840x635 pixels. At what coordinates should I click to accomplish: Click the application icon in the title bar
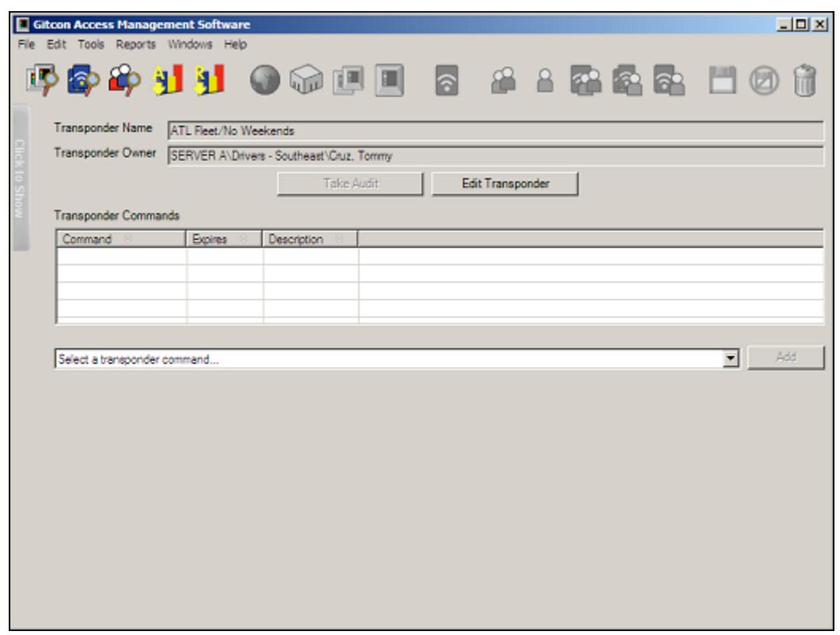point(22,25)
